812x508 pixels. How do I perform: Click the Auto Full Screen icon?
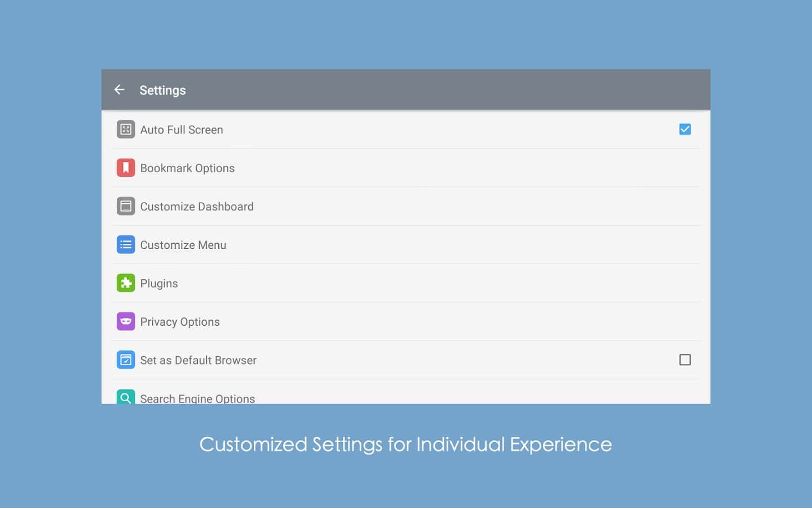click(x=126, y=129)
